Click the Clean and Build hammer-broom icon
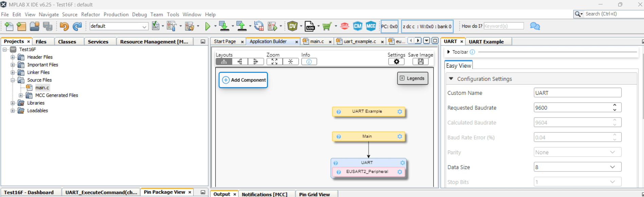The height and width of the screenshot is (197, 644). 189,26
